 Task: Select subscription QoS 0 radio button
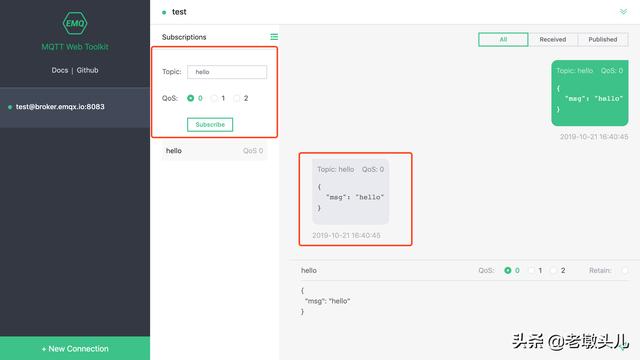click(190, 98)
